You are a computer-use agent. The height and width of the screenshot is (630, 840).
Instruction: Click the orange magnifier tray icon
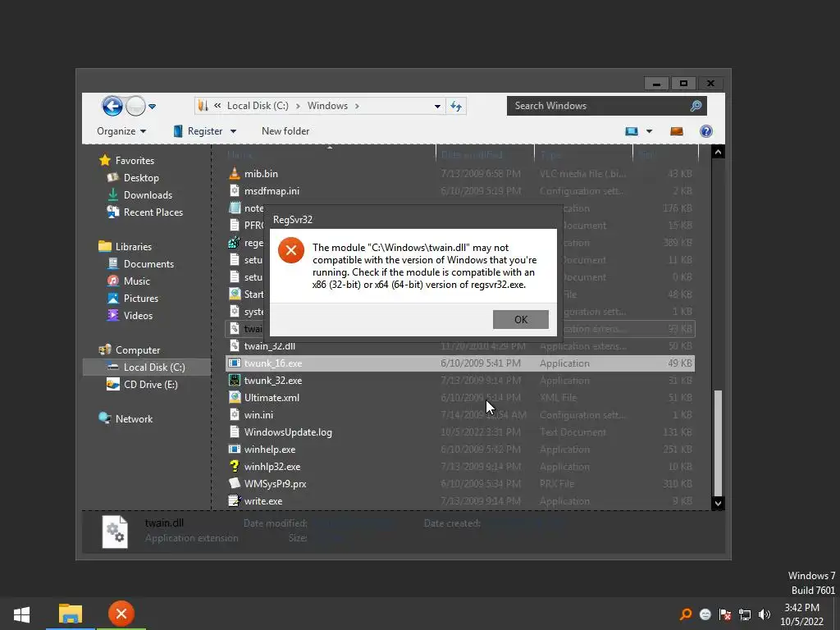click(685, 614)
